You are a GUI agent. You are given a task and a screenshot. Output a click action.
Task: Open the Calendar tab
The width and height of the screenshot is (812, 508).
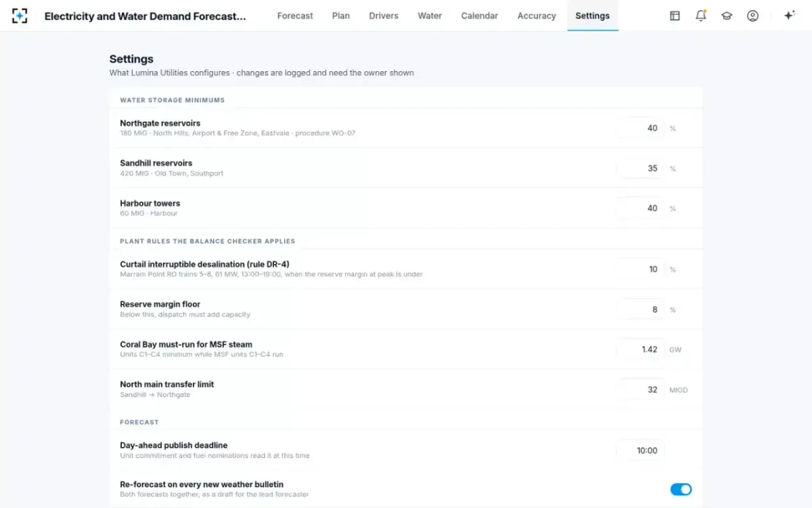480,16
